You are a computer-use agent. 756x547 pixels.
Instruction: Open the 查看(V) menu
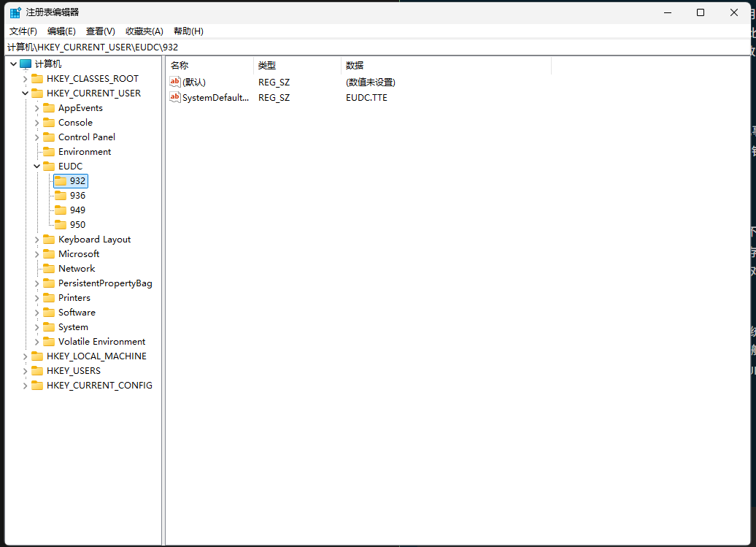point(100,31)
